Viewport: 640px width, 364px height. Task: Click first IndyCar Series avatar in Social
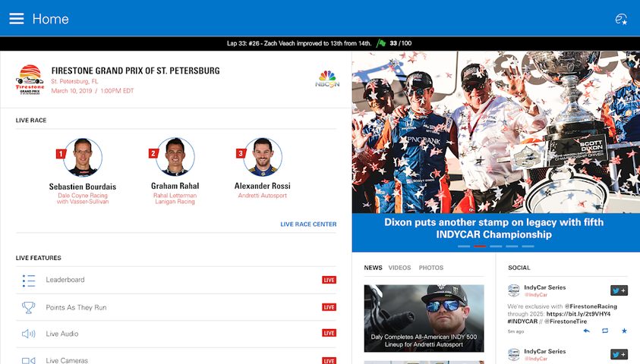pos(513,290)
